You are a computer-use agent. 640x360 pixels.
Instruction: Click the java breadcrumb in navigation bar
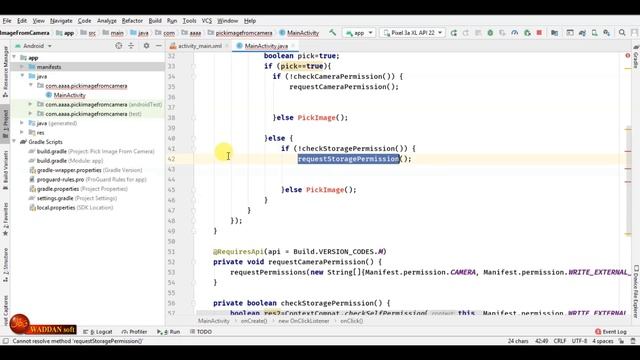coord(140,33)
